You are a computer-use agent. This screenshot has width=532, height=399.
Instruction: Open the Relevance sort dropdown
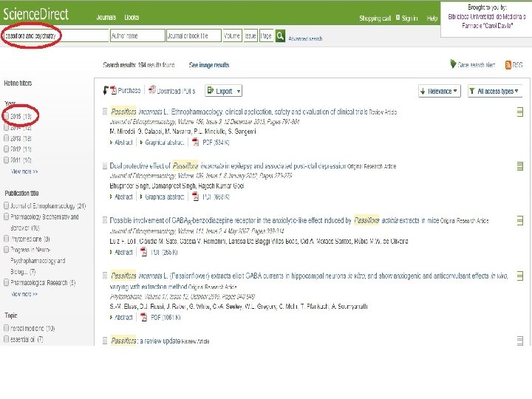[x=440, y=91]
